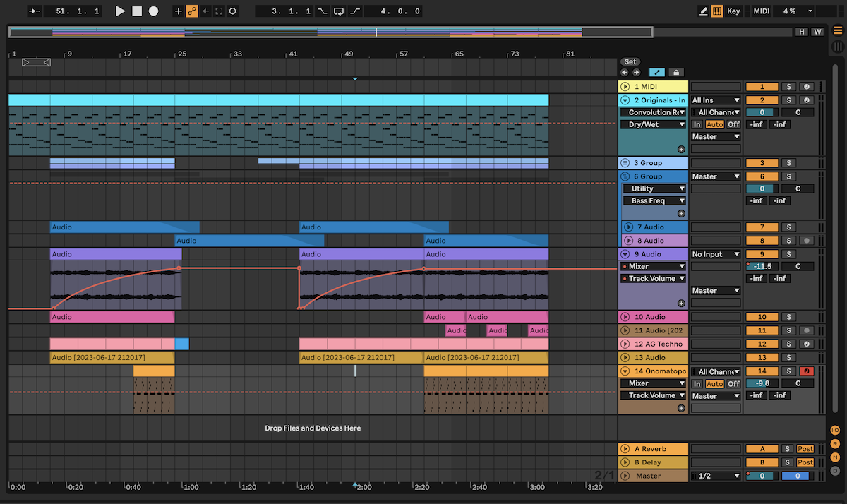Click the W optimize width button
Screen dimensions: 847x504
[x=817, y=32]
